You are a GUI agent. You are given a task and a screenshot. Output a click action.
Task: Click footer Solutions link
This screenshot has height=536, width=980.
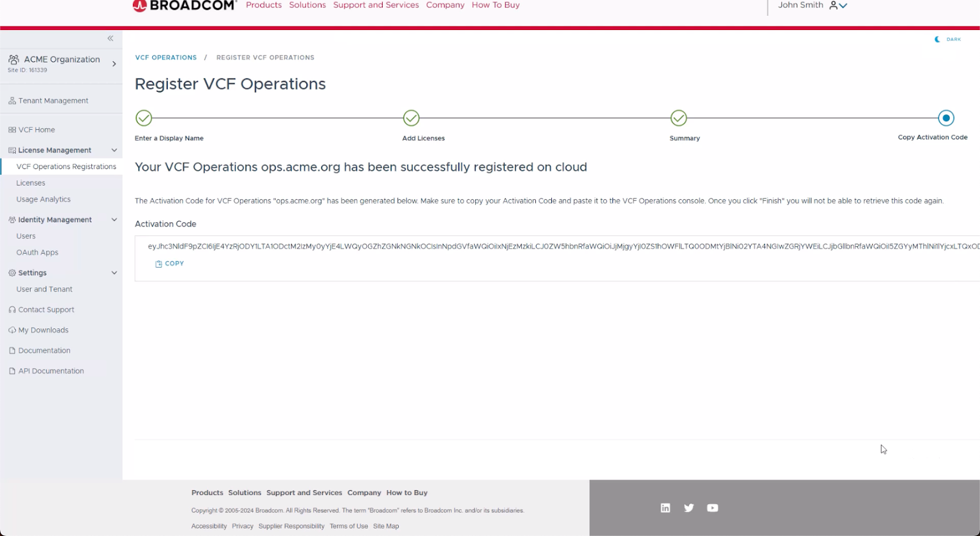[244, 493]
